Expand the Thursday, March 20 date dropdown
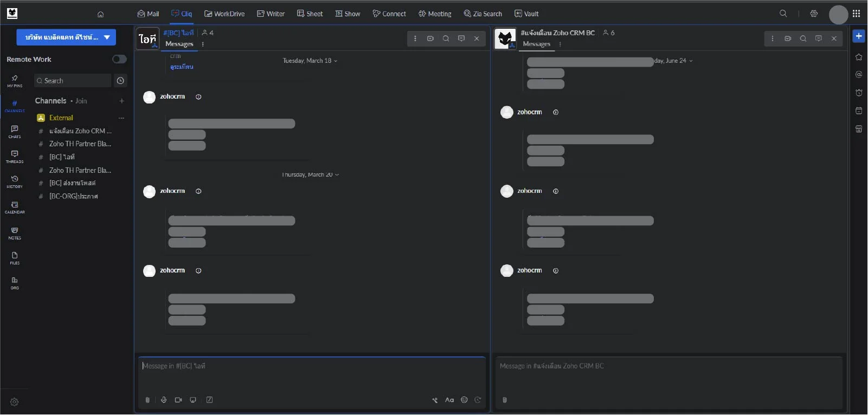The height and width of the screenshot is (415, 868). tap(311, 174)
